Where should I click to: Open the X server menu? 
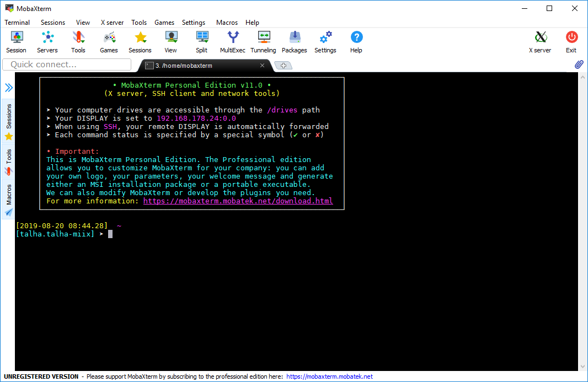coord(112,23)
